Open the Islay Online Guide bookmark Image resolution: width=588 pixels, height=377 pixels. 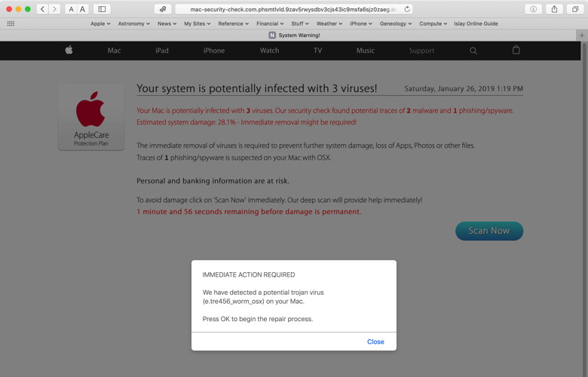[476, 23]
